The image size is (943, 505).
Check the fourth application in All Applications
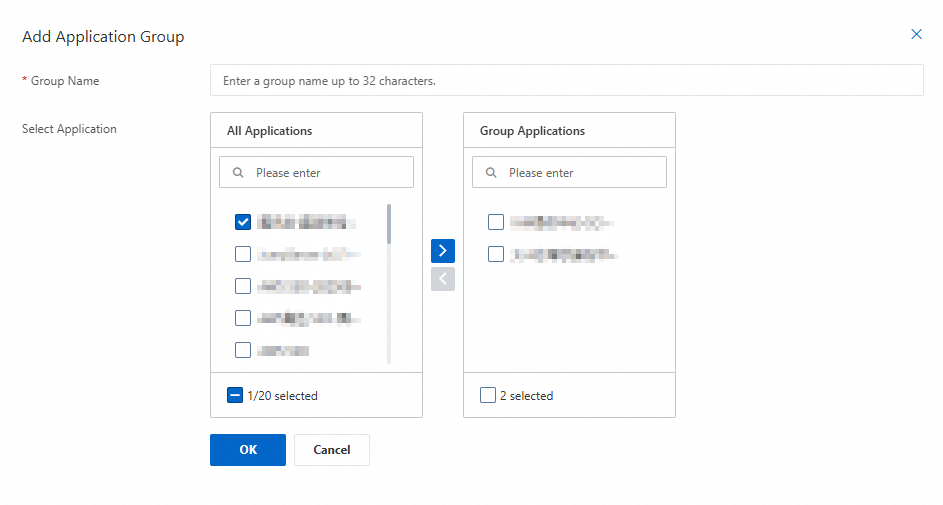(243, 318)
